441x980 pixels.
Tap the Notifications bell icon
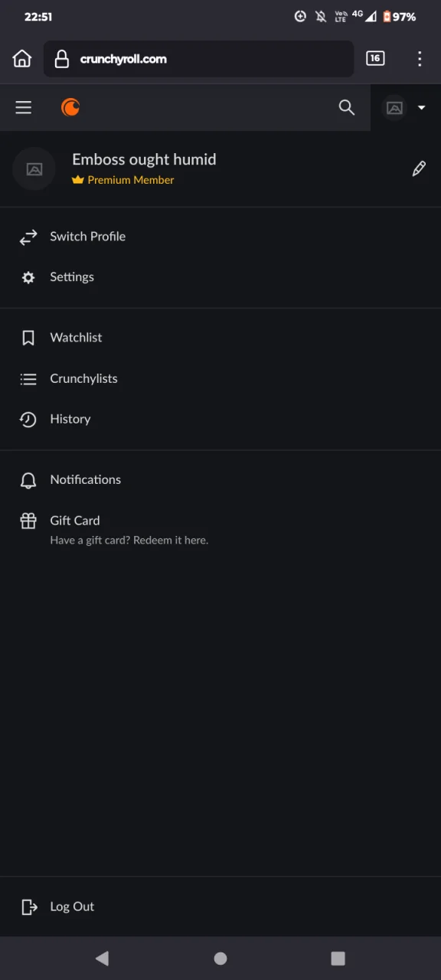[x=28, y=480]
